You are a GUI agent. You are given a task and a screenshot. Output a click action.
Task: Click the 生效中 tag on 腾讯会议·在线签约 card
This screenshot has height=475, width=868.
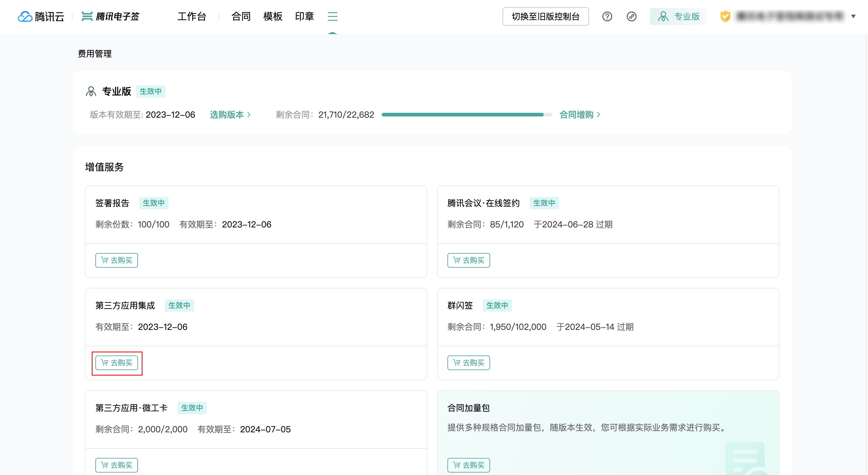[544, 203]
